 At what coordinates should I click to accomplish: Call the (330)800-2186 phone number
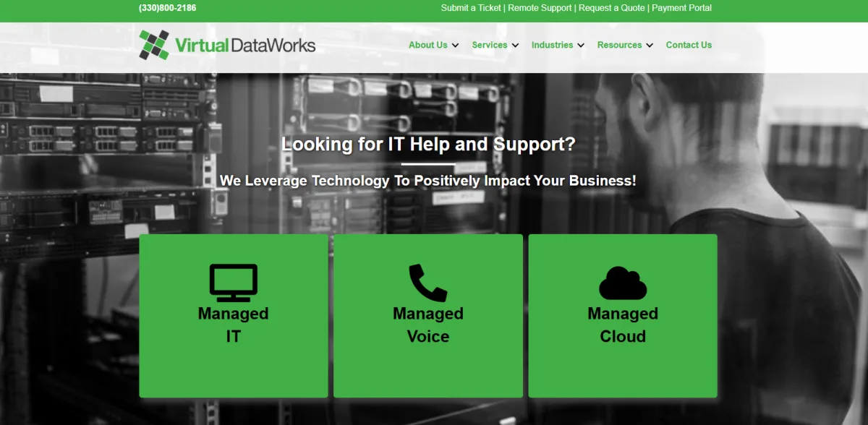pos(168,8)
